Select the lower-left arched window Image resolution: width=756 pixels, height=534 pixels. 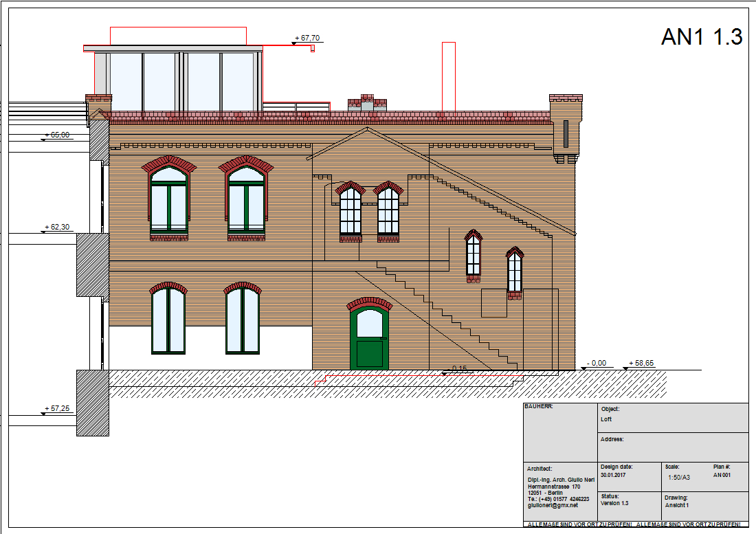click(x=168, y=320)
